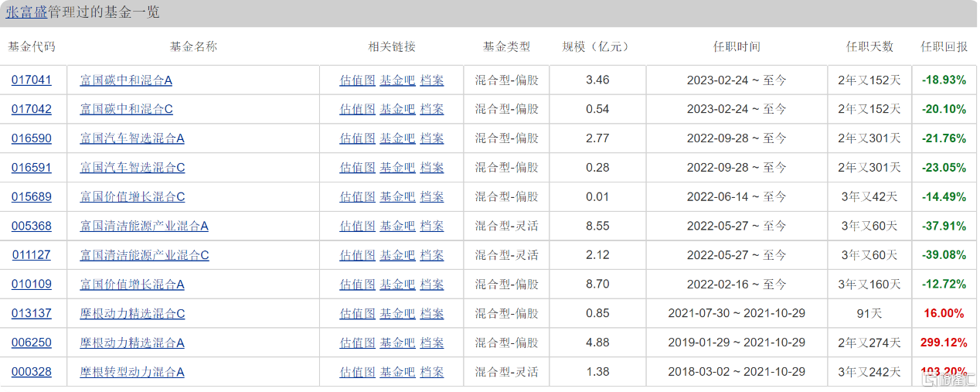
Task: Open 估值图 for 摩根动力精选混合A
Action: 357,343
